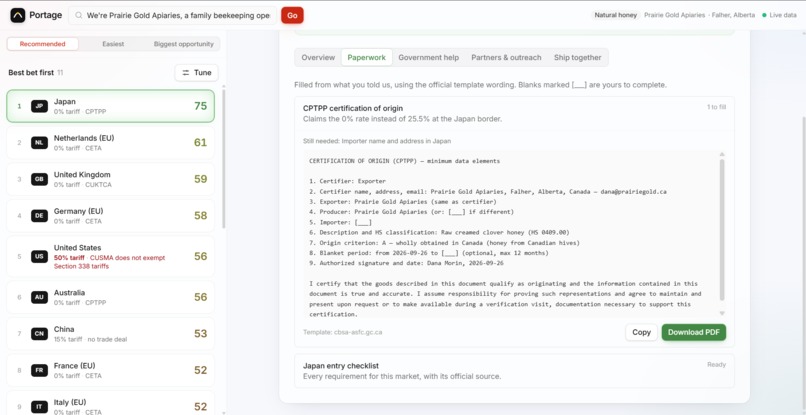Open the Overview tab

(x=318, y=58)
